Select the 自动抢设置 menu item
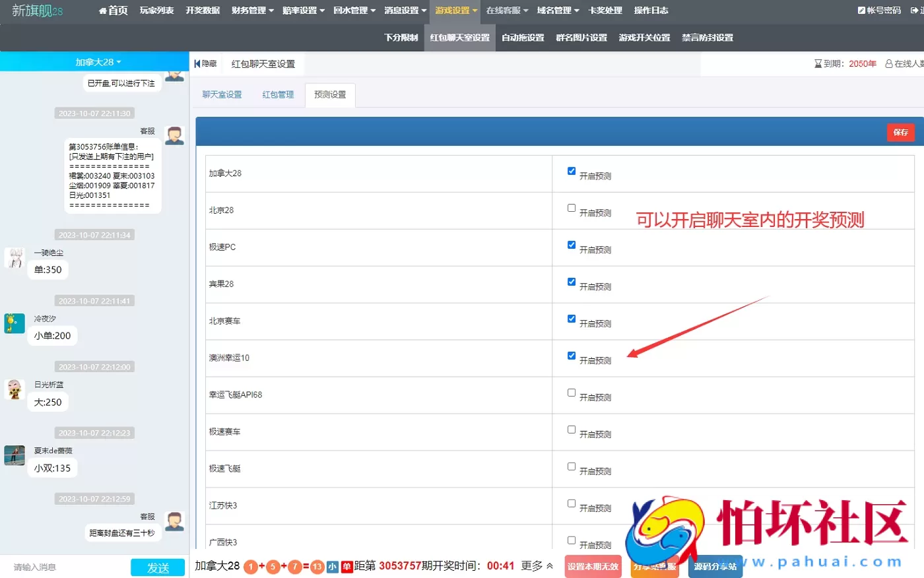Screen dimensions: 924x578 [522, 38]
